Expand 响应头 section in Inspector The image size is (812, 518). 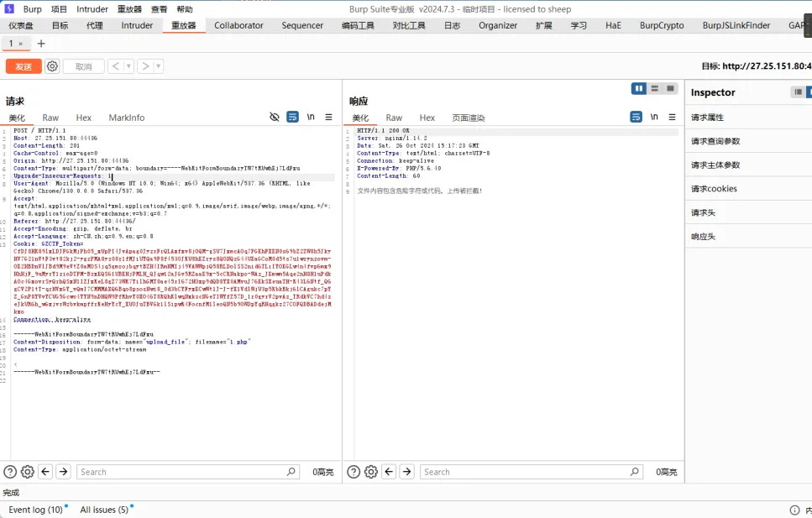click(749, 237)
